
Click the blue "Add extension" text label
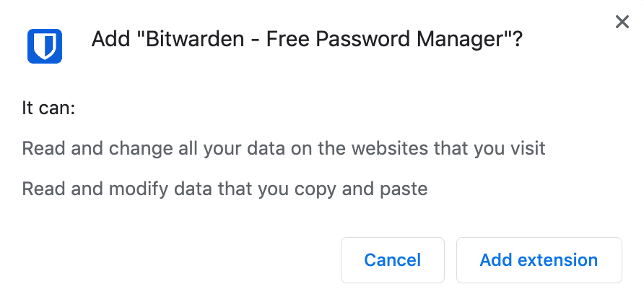[539, 260]
